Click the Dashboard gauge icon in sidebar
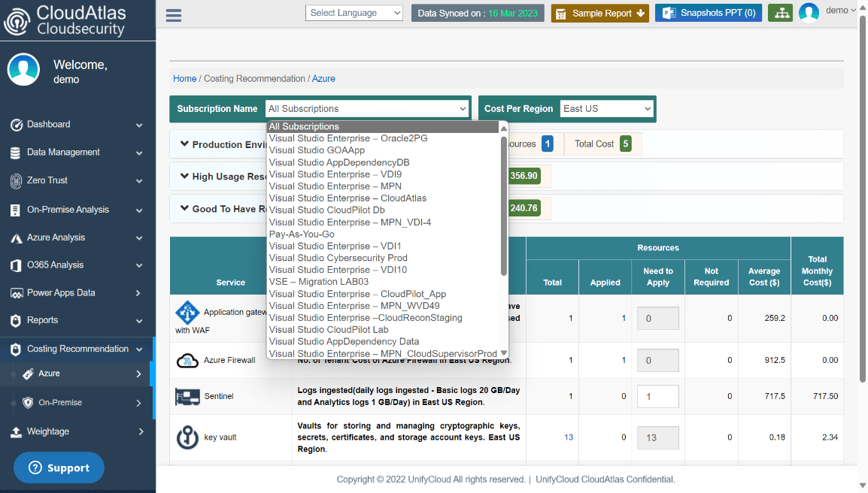 [x=16, y=125]
